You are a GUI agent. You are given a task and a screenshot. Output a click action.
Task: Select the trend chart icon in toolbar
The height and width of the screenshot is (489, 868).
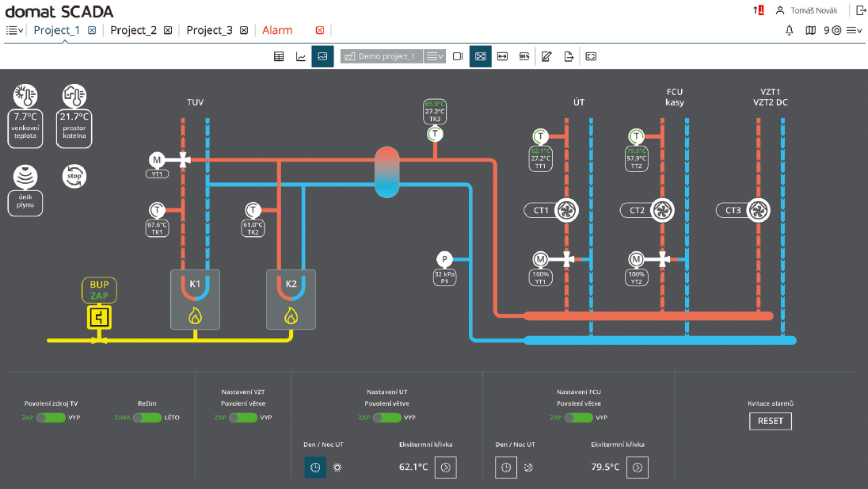pyautogui.click(x=299, y=56)
